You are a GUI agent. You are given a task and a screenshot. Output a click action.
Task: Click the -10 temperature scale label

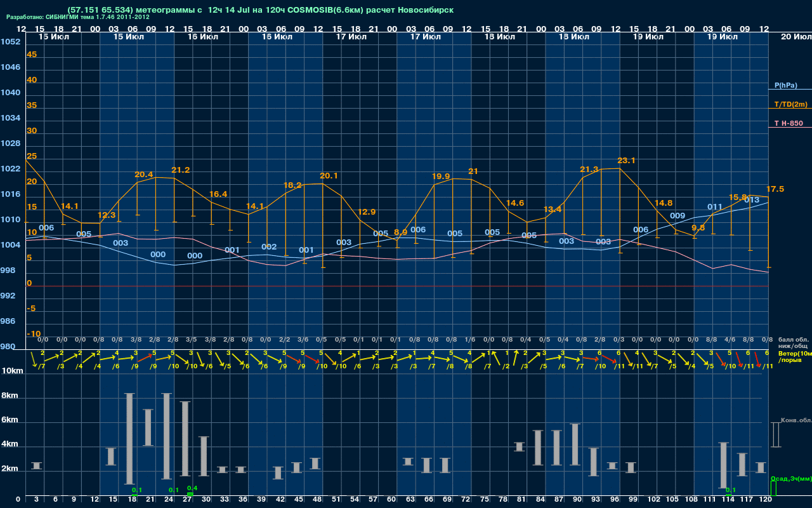(x=34, y=334)
